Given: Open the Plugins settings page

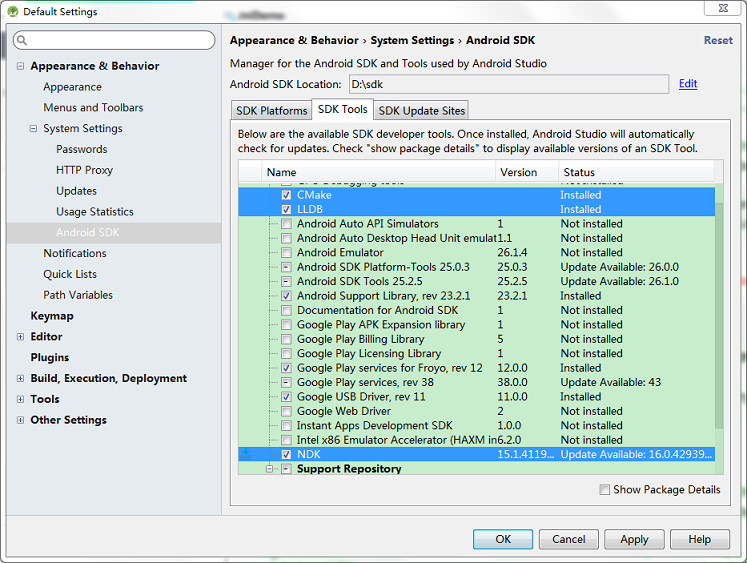Looking at the screenshot, I should (50, 357).
